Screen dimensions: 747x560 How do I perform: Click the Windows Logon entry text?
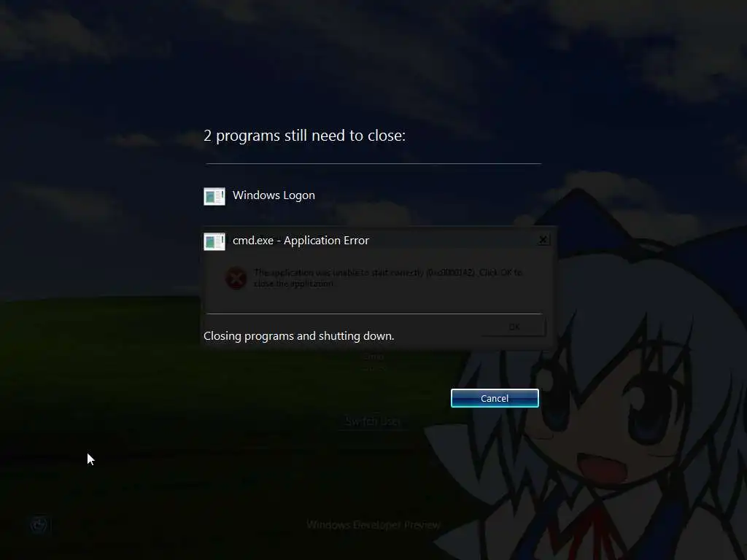[x=274, y=195]
